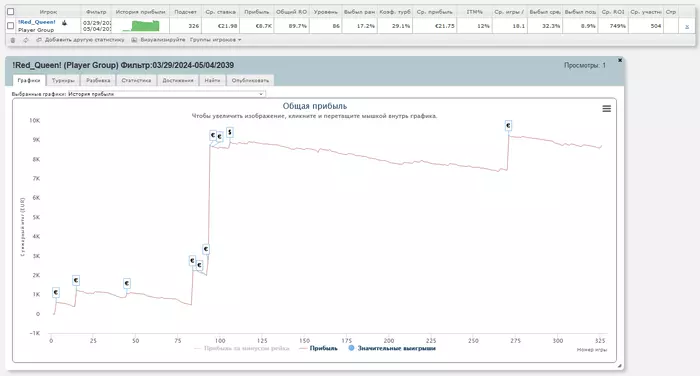700x376 pixels.
Task: Expand the Выбранные графики История прибыли dropdown
Action: pyautogui.click(x=167, y=94)
